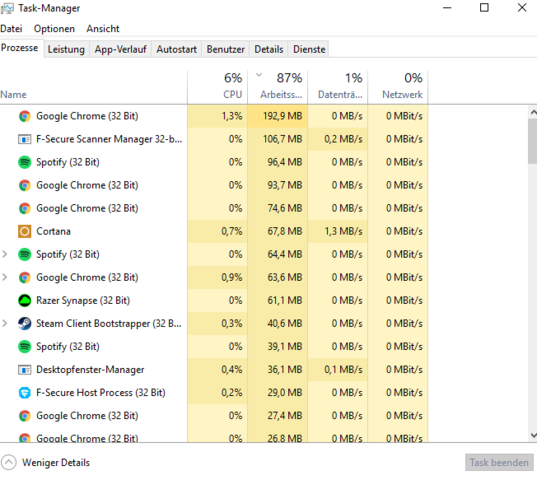This screenshot has height=480, width=537.
Task: Click the 61,1 MB memory value
Action: (285, 301)
